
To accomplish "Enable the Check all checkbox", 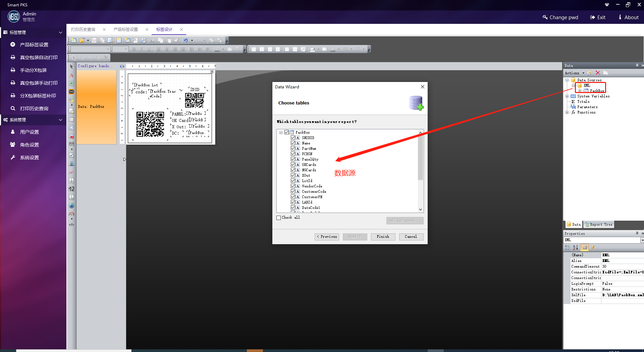I will [x=279, y=218].
